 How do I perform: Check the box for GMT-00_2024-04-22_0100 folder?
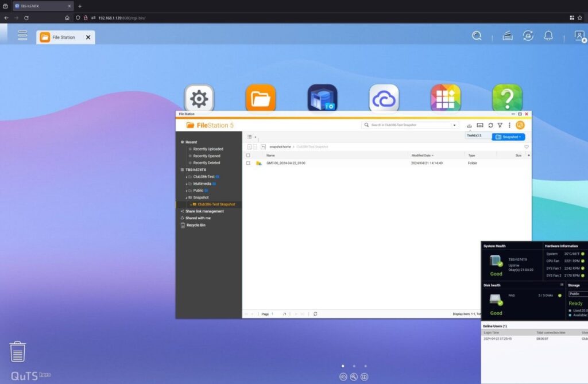coord(248,163)
